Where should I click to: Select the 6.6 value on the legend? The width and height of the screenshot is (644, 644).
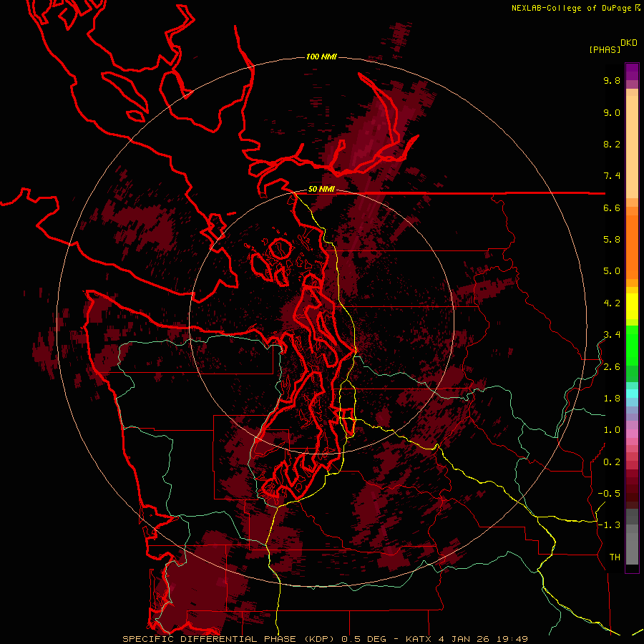click(x=612, y=208)
